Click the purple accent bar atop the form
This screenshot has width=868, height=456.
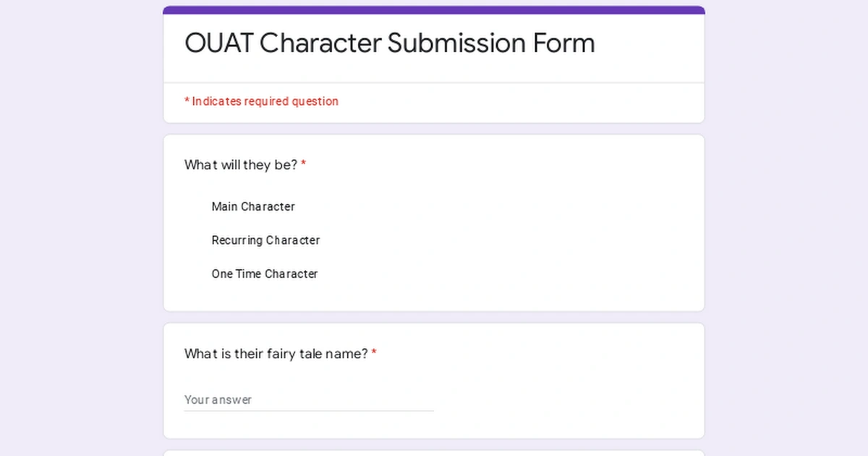coord(434,10)
